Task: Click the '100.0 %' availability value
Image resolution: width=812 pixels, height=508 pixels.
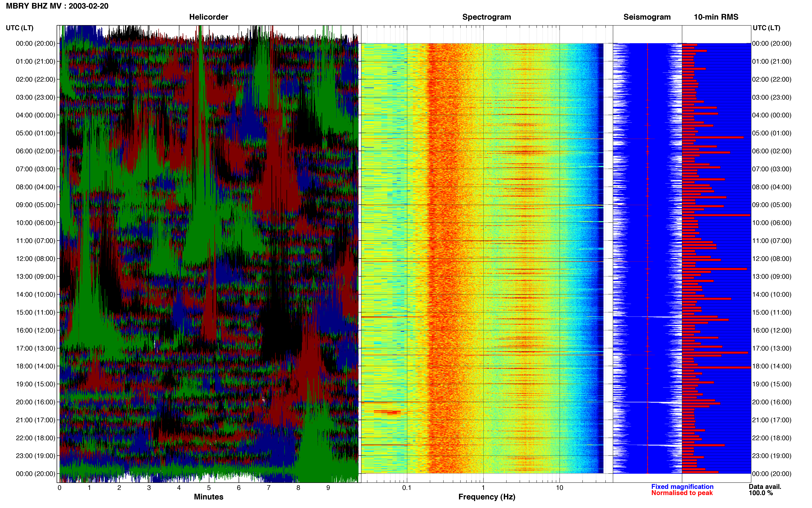Action: click(x=761, y=493)
